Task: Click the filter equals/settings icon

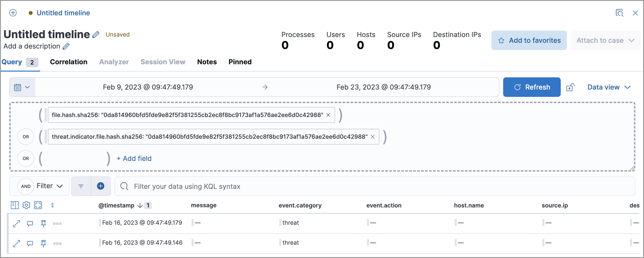Action: coord(81,186)
